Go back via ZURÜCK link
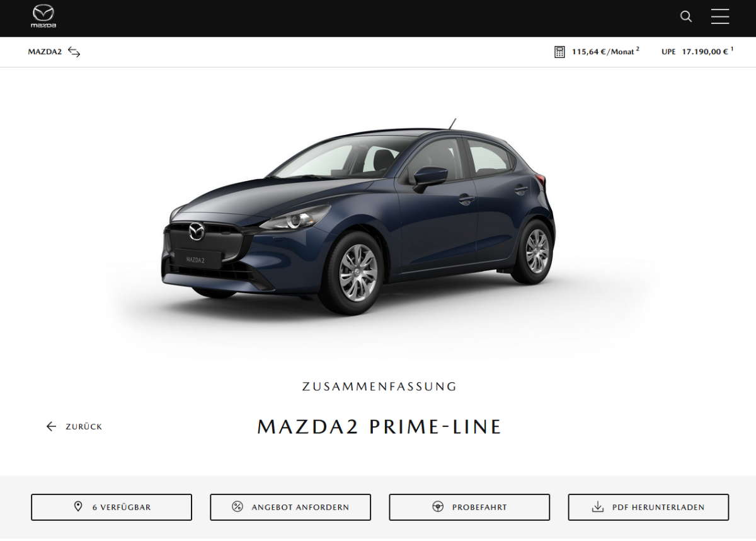This screenshot has height=541, width=756. [84, 427]
